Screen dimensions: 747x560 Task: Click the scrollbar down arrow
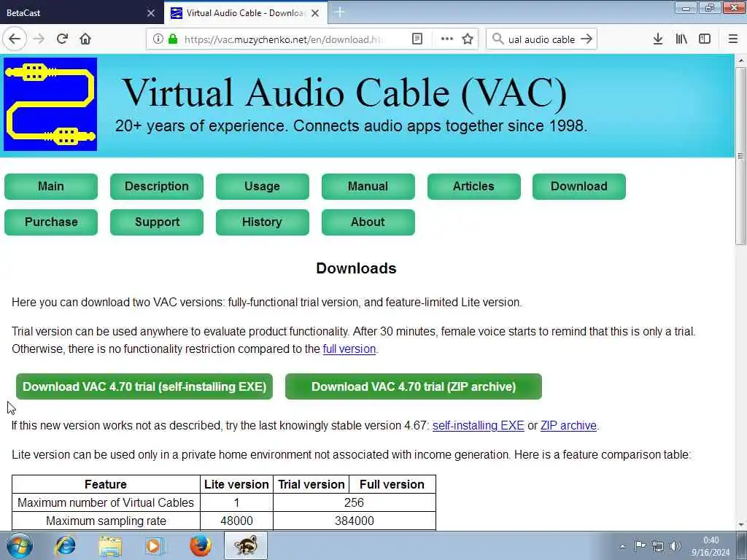tap(740, 525)
